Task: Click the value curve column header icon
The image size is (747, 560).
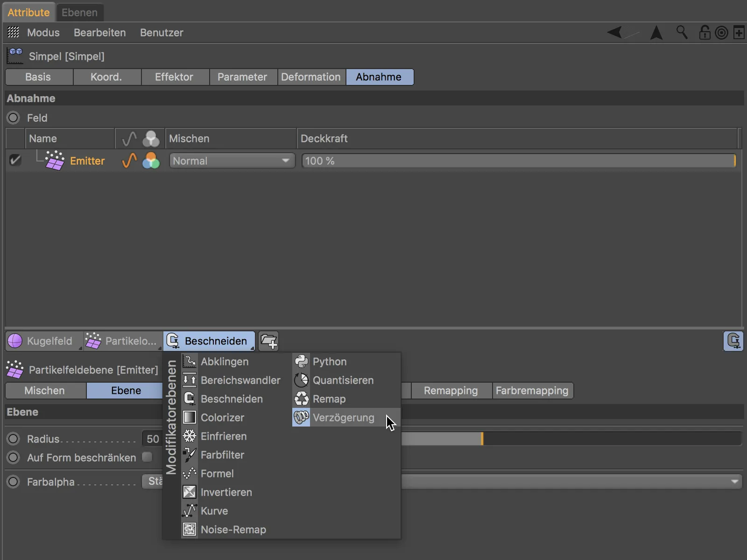Action: tap(129, 139)
